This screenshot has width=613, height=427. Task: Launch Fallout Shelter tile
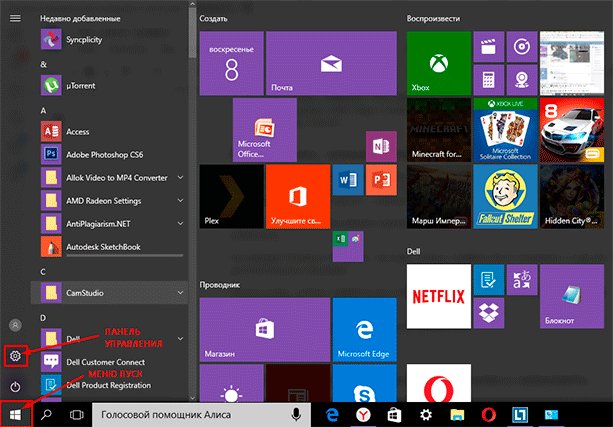[505, 196]
